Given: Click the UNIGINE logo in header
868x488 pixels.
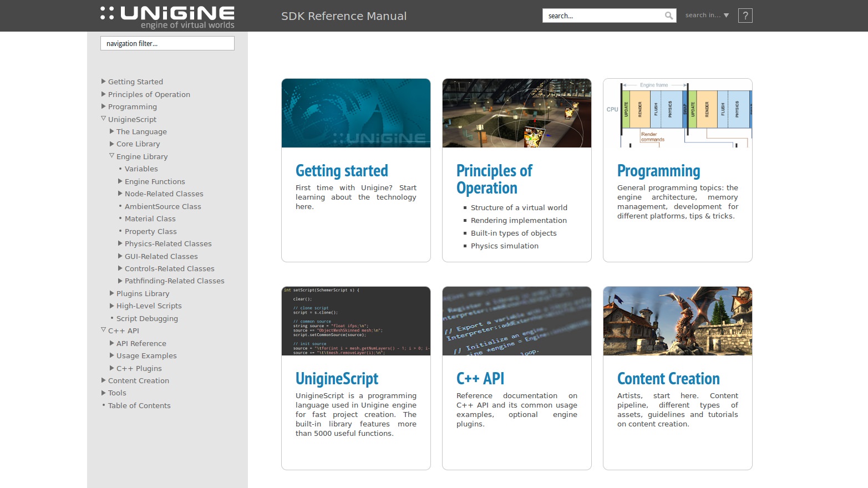Looking at the screenshot, I should (167, 17).
